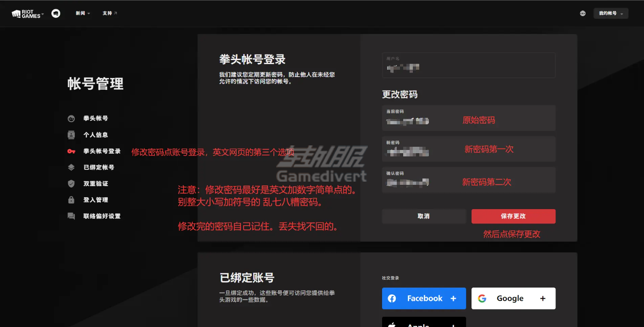Click the round Riot fist icon
The image size is (644, 327).
[56, 14]
